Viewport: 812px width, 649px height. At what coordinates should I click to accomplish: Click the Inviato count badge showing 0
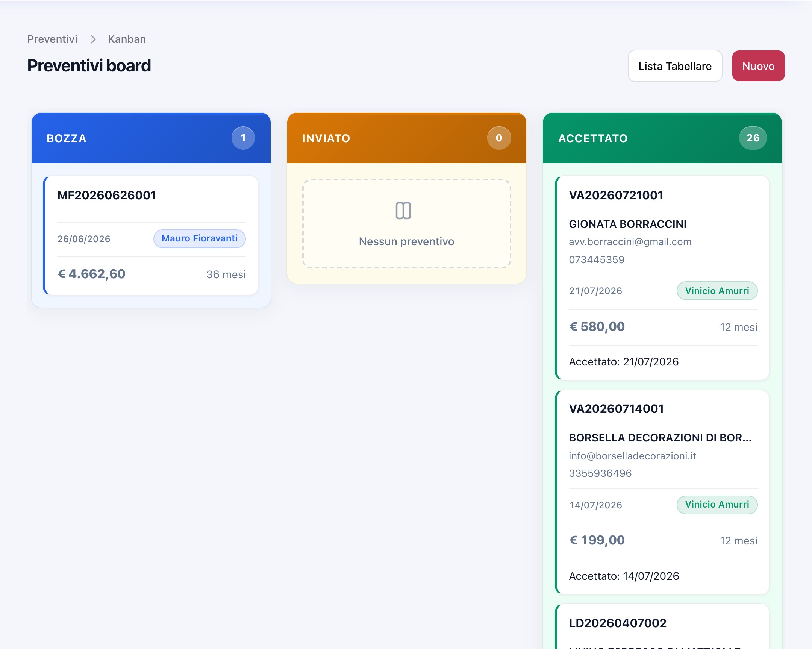[499, 138]
